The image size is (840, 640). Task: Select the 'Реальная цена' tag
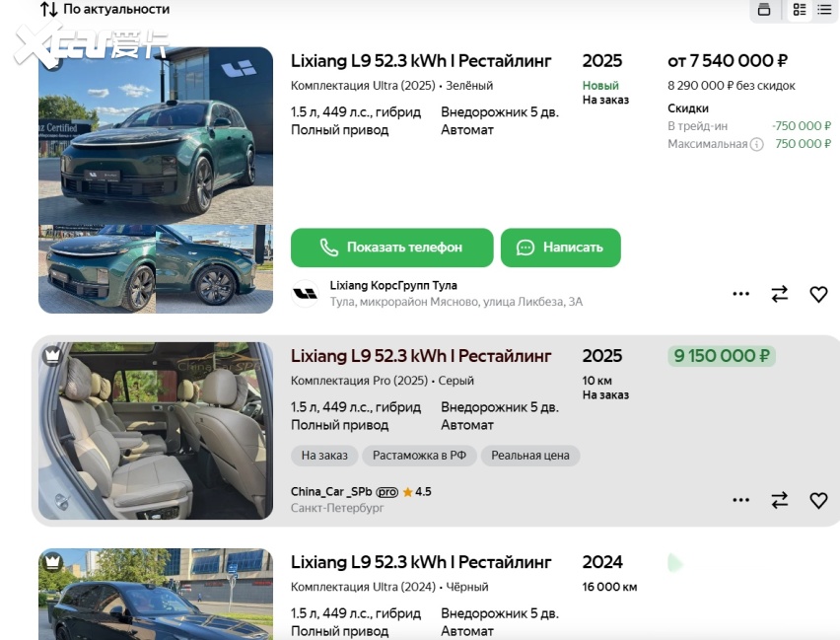pos(530,456)
